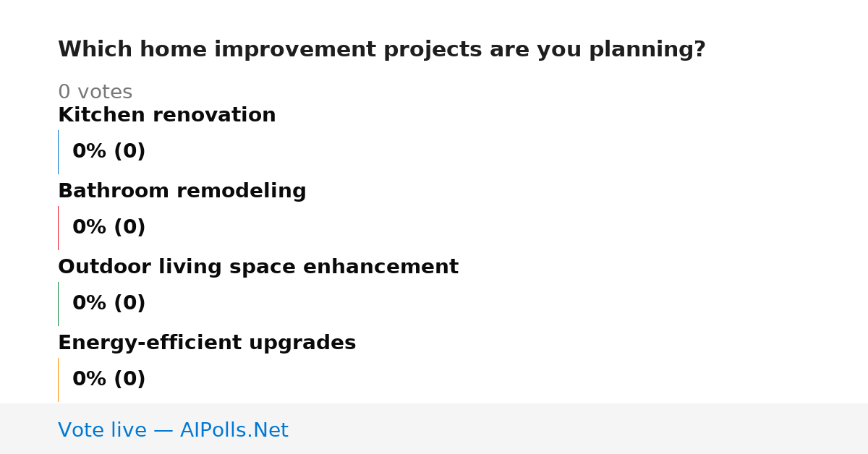This screenshot has width=868, height=454.
Task: Click the red Bathroom remodeling bar
Action: [x=58, y=228]
